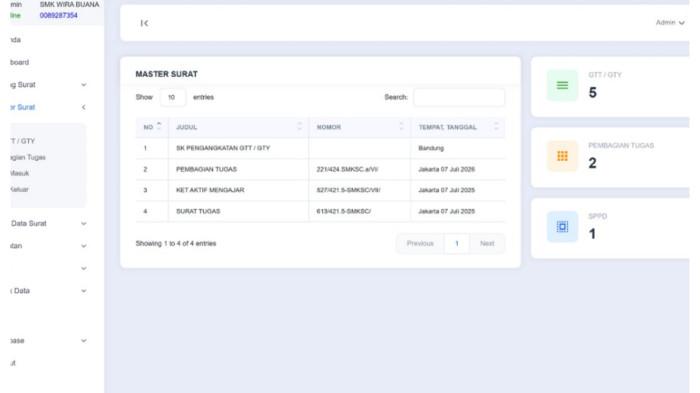Screen dimensions: 700x393
Task: Click the green GTT / GTY list icon
Action: click(562, 85)
